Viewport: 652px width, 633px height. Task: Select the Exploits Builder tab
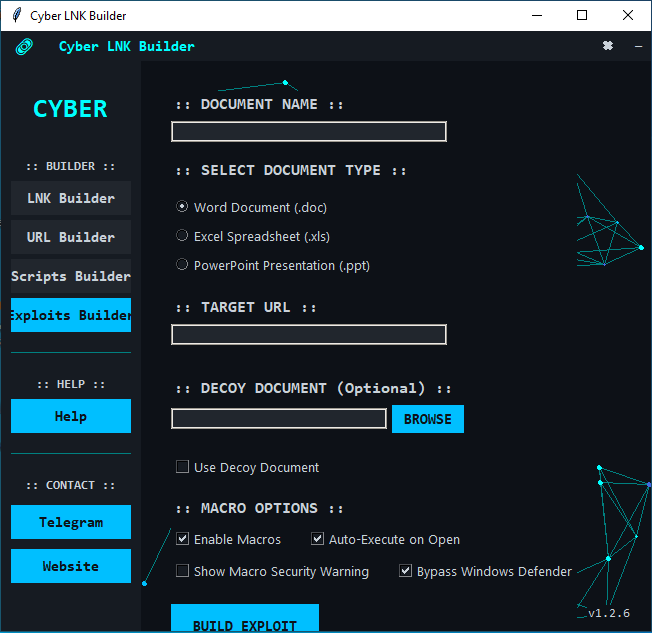[71, 315]
